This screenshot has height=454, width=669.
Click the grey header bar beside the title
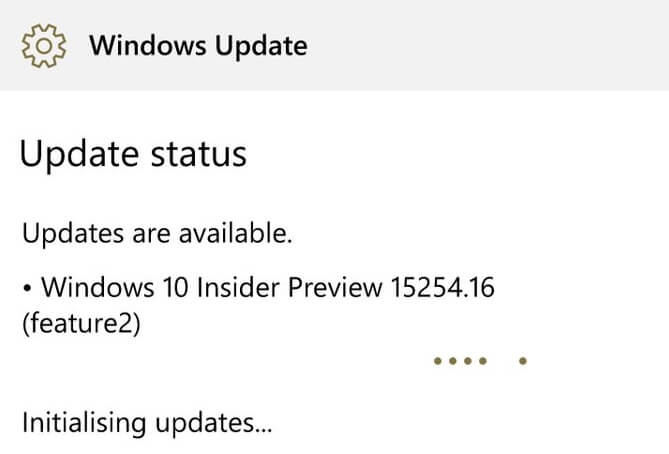[486, 45]
